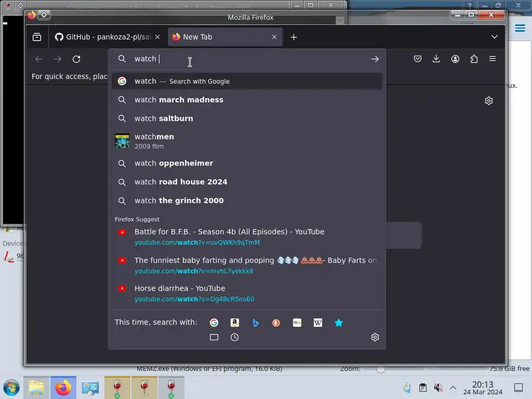Search this time with Google icon
The width and height of the screenshot is (532, 399).
(x=214, y=323)
